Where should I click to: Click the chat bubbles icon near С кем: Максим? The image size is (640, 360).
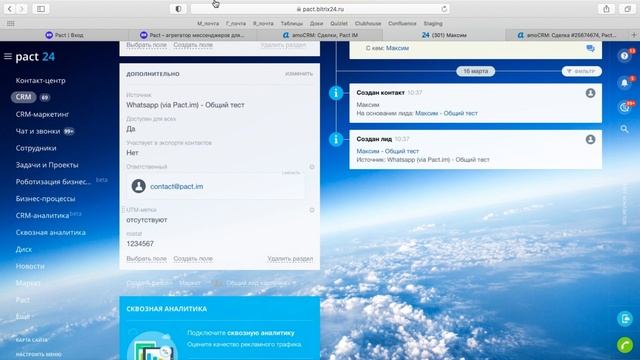click(x=590, y=49)
